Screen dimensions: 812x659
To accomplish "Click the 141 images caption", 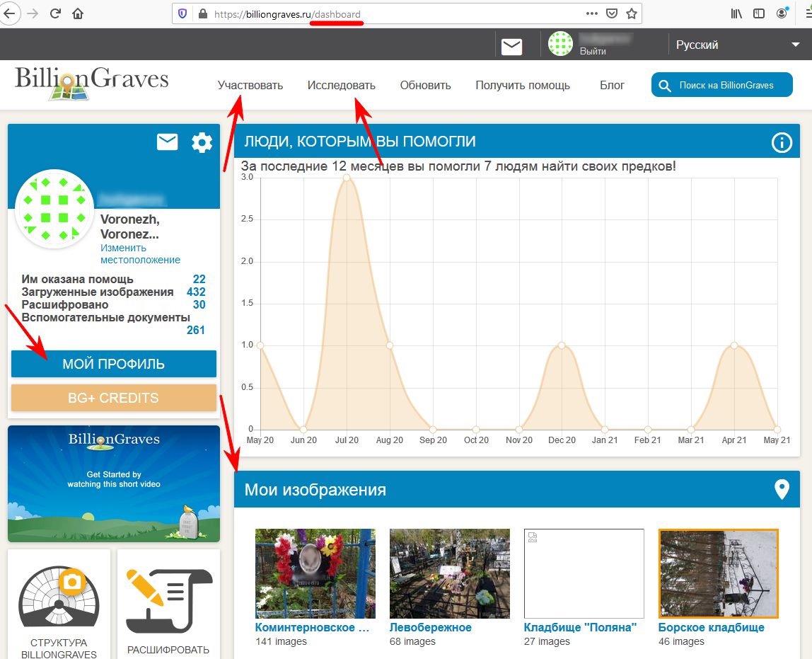I will 282,641.
